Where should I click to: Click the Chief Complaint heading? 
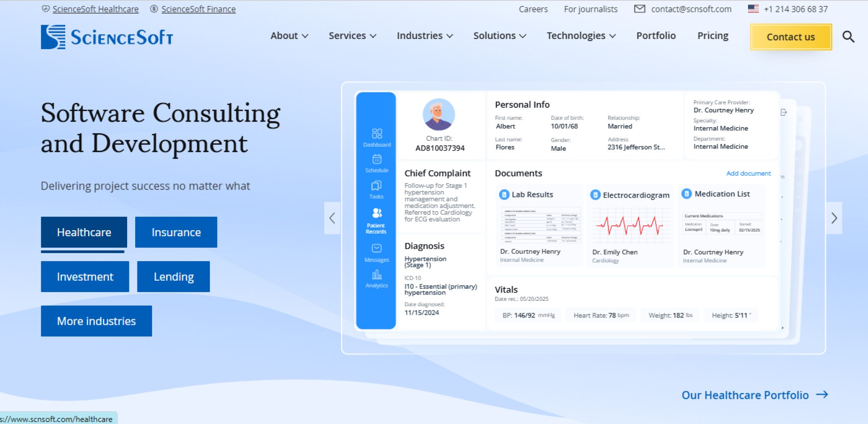[437, 173]
